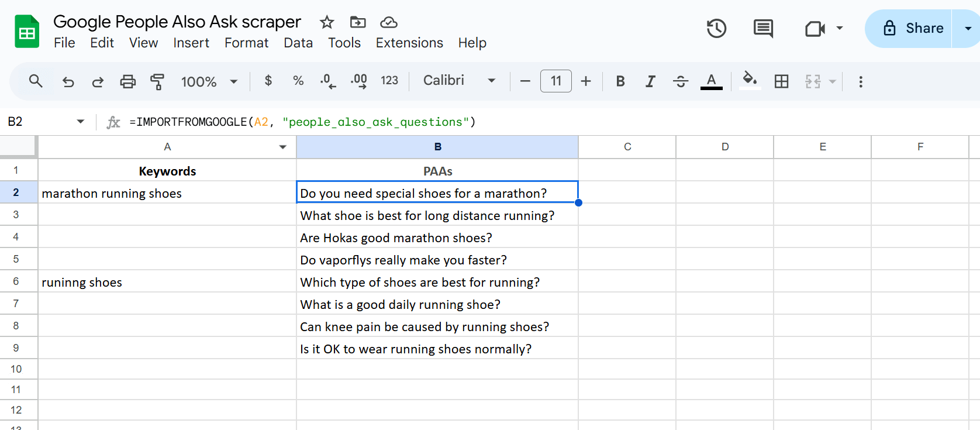
Task: Open the fill color picker
Action: click(750, 80)
